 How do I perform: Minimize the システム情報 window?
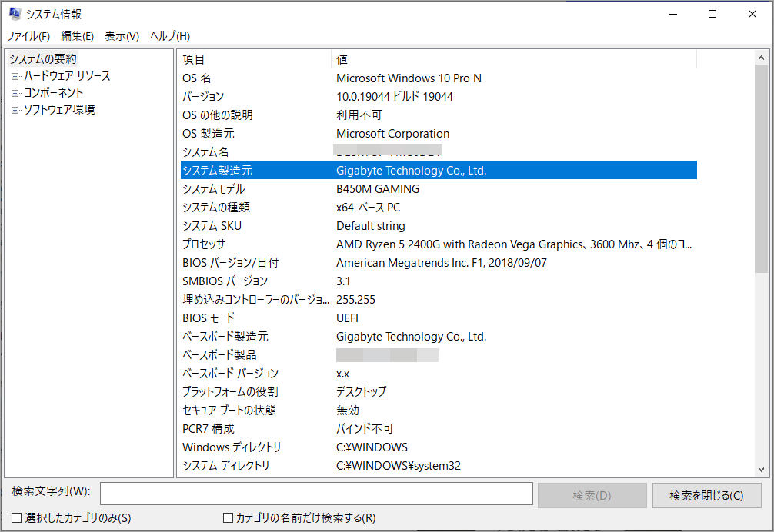click(672, 14)
